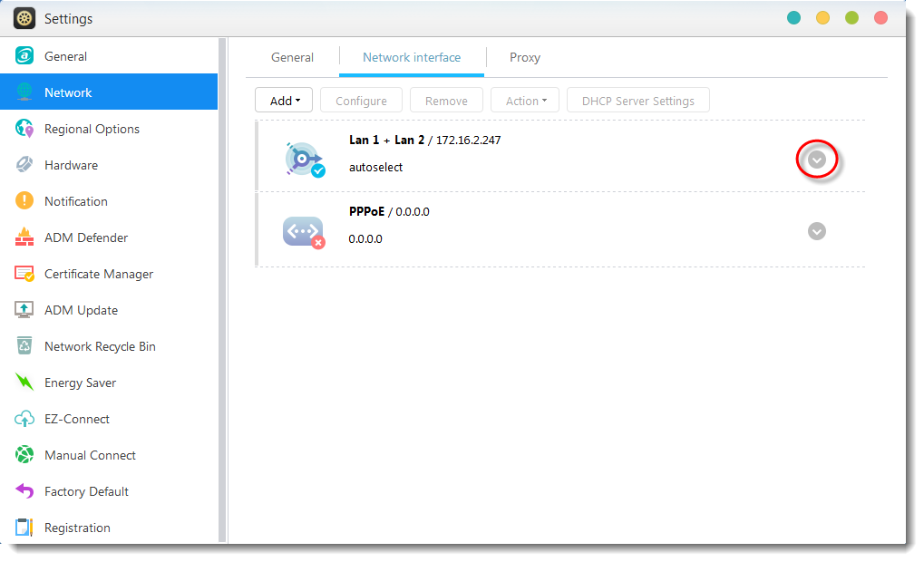Click the Settings app icon in title bar
924x562 pixels.
click(x=24, y=18)
